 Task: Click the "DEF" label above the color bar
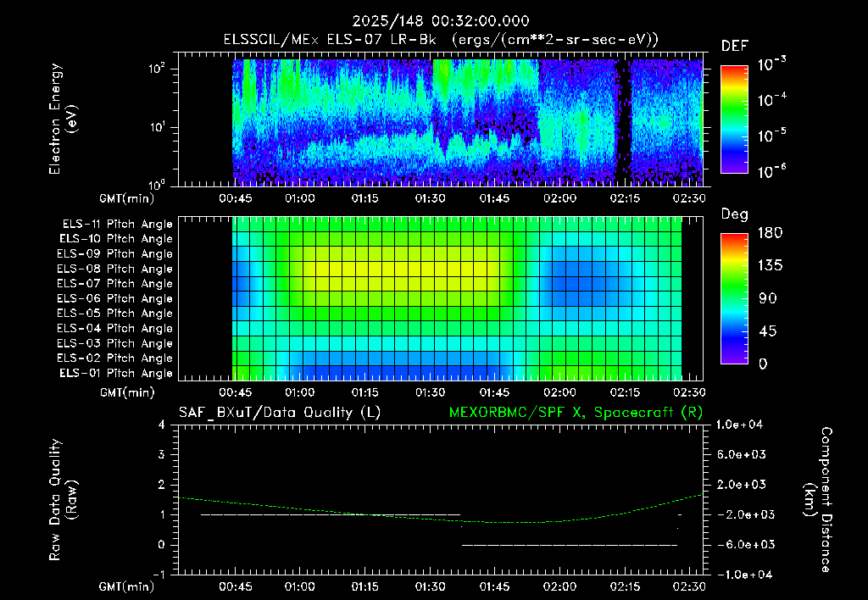point(734,46)
